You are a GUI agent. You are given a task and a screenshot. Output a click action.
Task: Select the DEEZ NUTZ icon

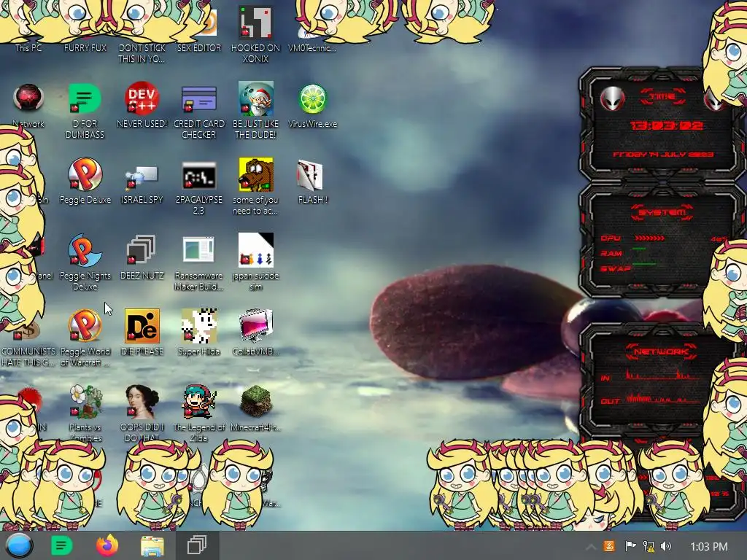click(142, 249)
